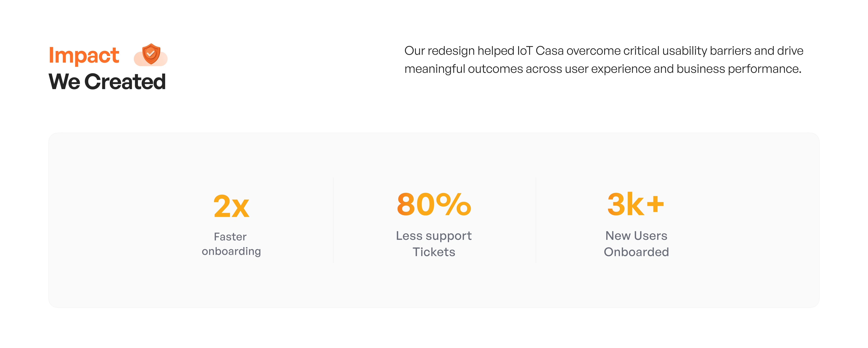Image resolution: width=868 pixels, height=348 pixels.
Task: Click the "We Created" heading text
Action: [x=107, y=82]
